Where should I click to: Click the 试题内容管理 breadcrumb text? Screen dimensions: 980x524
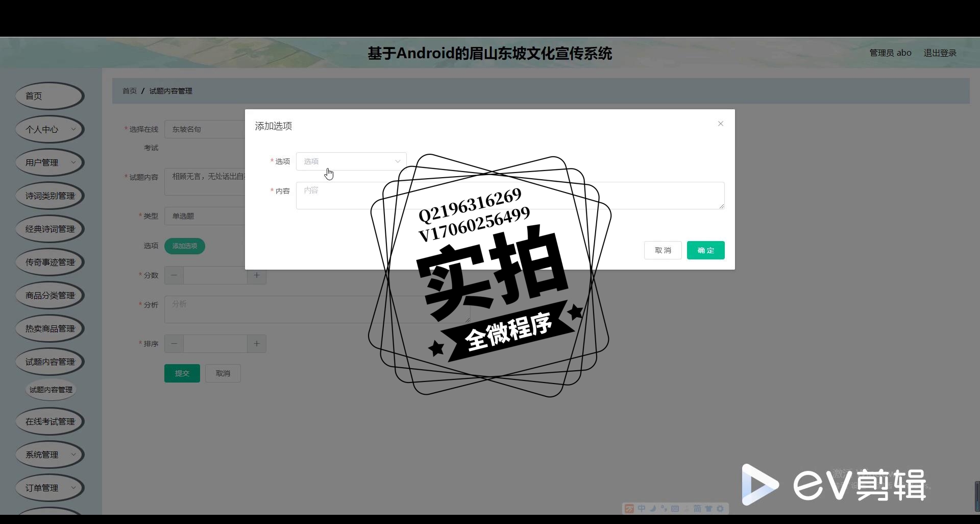170,91
